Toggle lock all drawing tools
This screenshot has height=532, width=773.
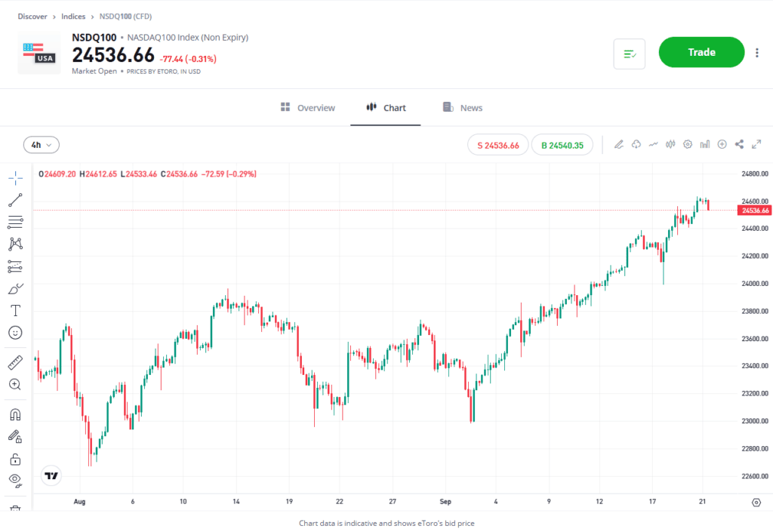click(x=15, y=459)
